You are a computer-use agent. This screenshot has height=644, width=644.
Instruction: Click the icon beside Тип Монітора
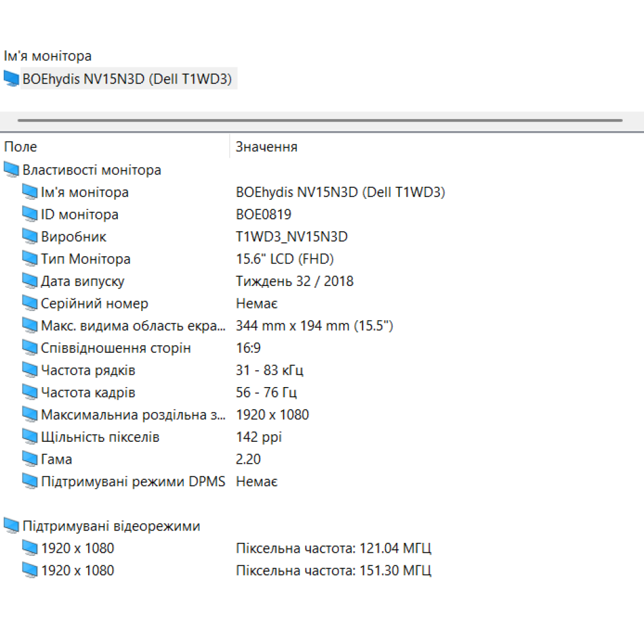coord(30,259)
